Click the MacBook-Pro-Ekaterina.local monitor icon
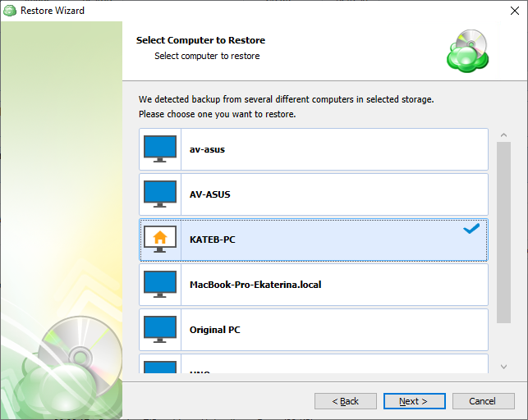Image resolution: width=528 pixels, height=420 pixels. click(160, 285)
